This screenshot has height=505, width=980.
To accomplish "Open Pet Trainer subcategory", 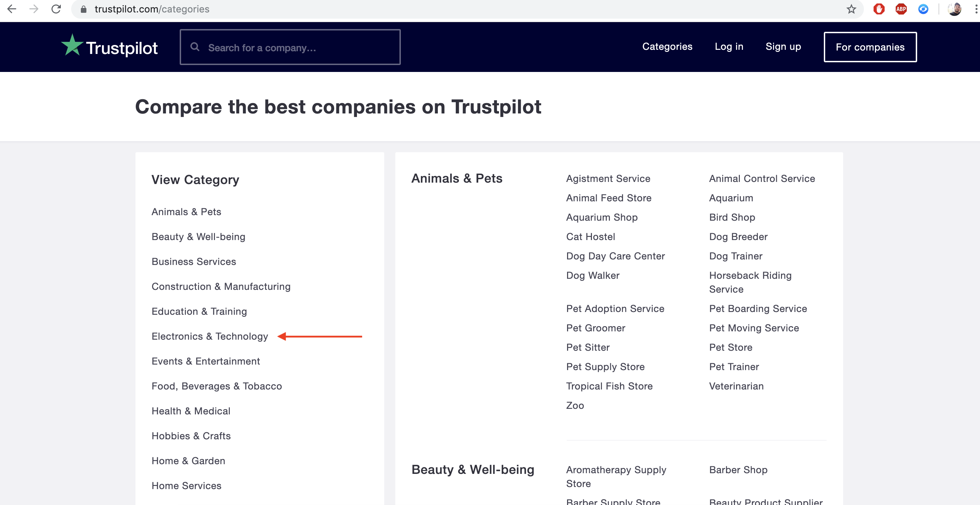I will [x=734, y=367].
